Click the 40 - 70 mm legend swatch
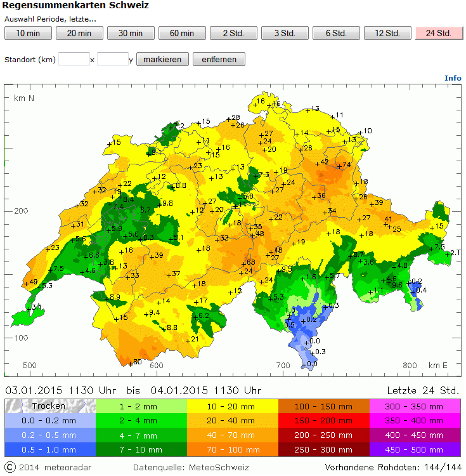This screenshot has height=476, width=466. pyautogui.click(x=233, y=435)
